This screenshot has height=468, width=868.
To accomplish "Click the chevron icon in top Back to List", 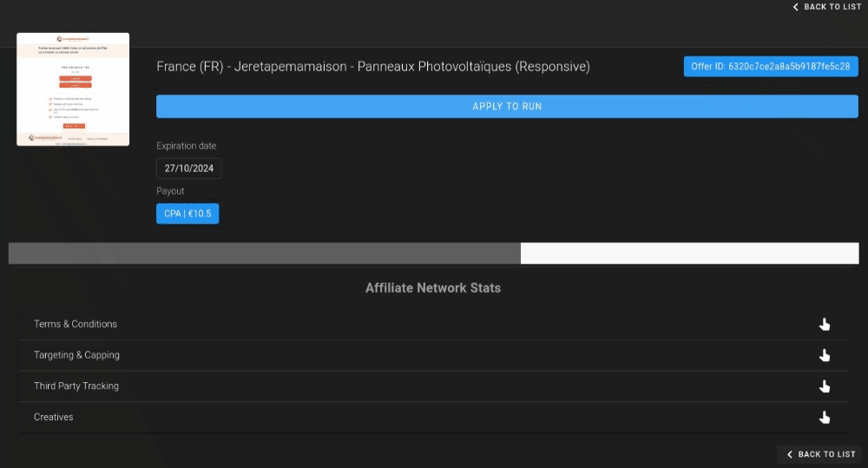I will 796,7.
